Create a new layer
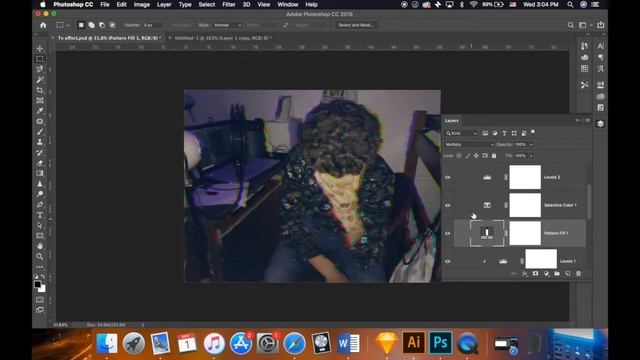The width and height of the screenshot is (640, 360). 568,274
